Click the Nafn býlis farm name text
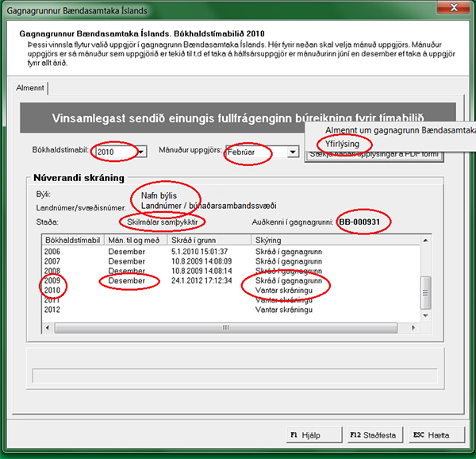 (x=159, y=195)
